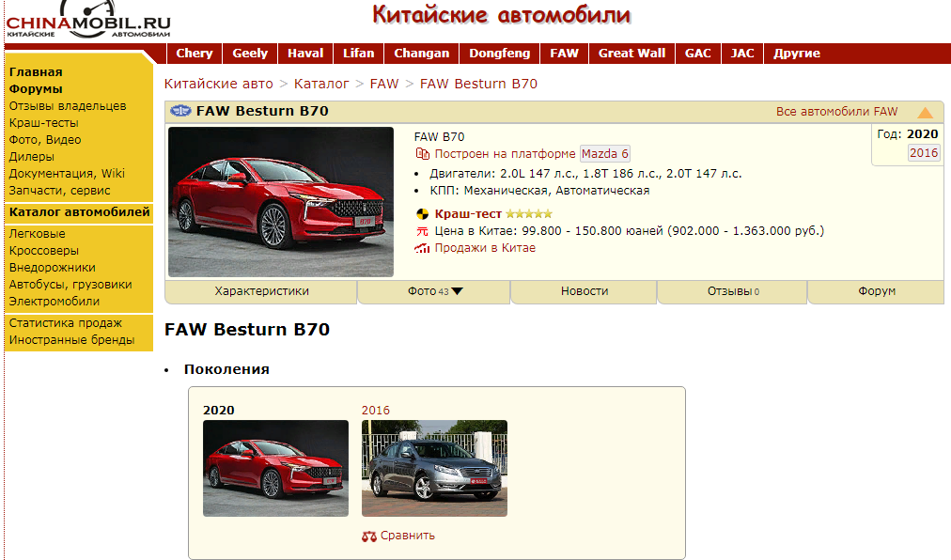The width and height of the screenshot is (951, 560).
Task: Open the Другие brands tab
Action: pos(796,54)
